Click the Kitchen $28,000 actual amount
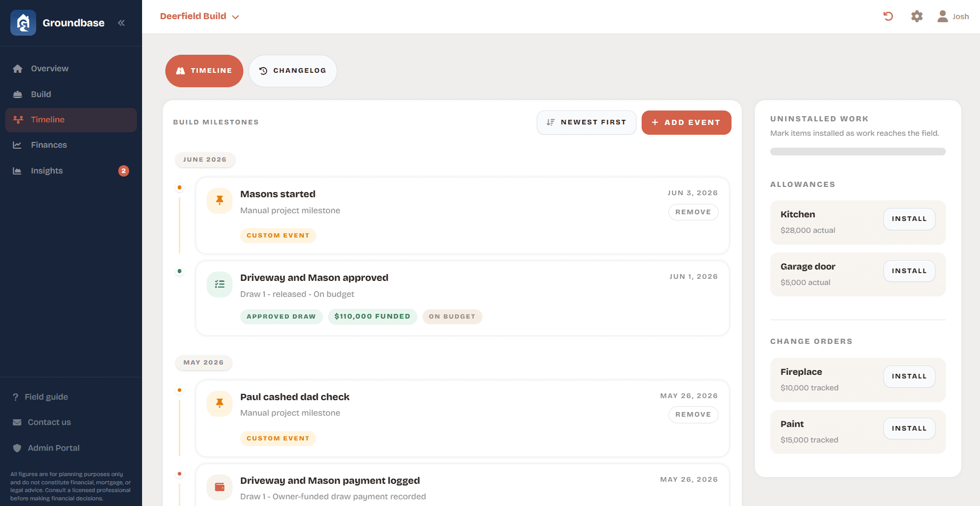 [x=808, y=230]
